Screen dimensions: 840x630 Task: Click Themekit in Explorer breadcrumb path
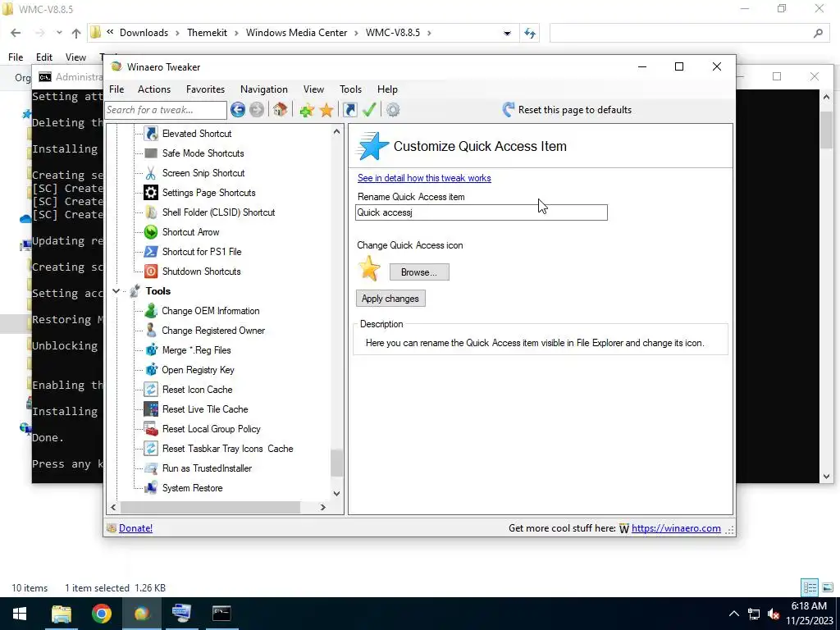tap(207, 33)
